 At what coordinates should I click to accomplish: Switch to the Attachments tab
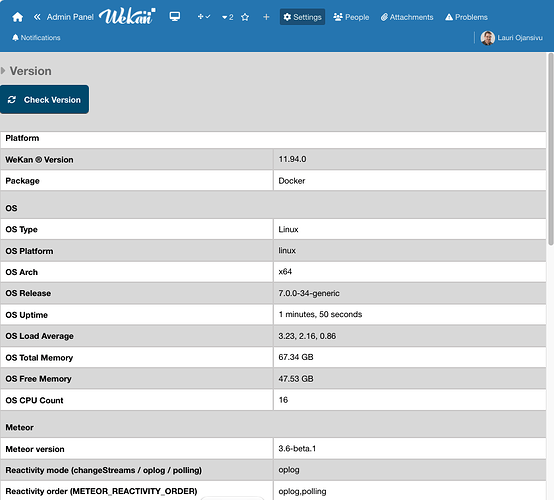point(407,17)
